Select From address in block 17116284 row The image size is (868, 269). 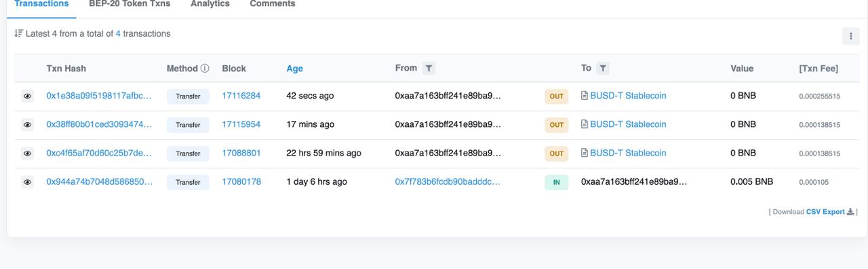point(448,96)
